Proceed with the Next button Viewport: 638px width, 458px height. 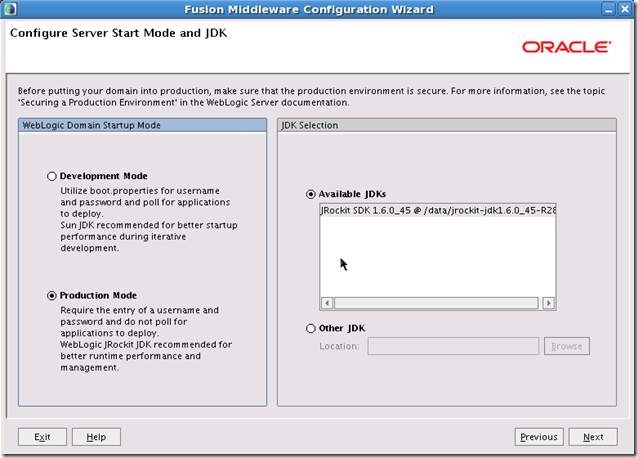(593, 437)
